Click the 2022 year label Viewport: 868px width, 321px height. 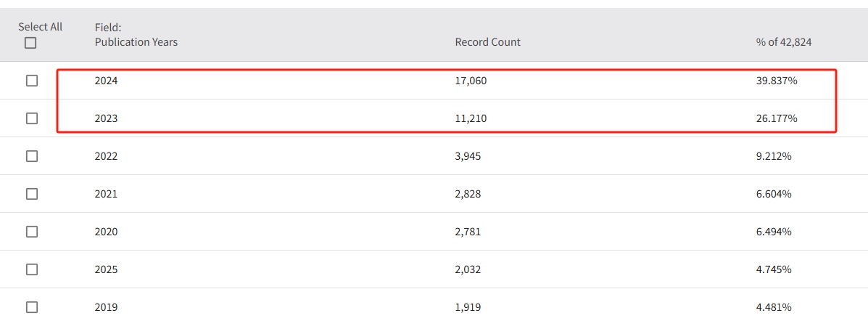coord(106,156)
